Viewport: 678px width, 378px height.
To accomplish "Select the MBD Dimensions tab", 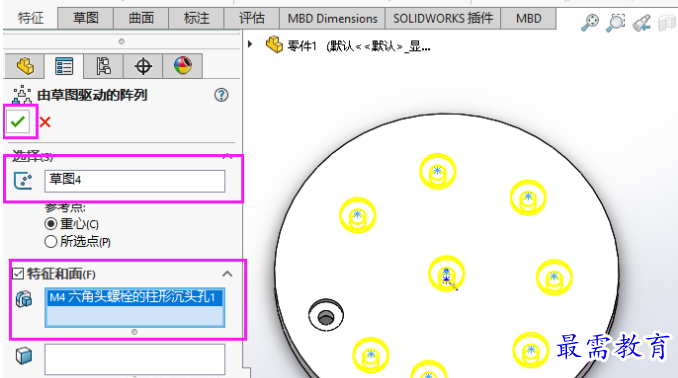I will 333,19.
